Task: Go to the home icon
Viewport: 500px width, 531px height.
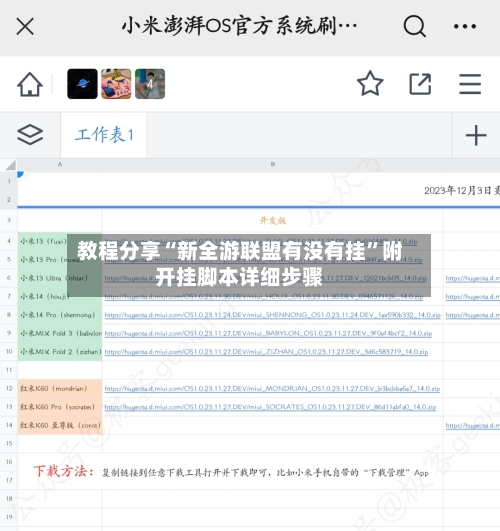Action: click(x=30, y=84)
